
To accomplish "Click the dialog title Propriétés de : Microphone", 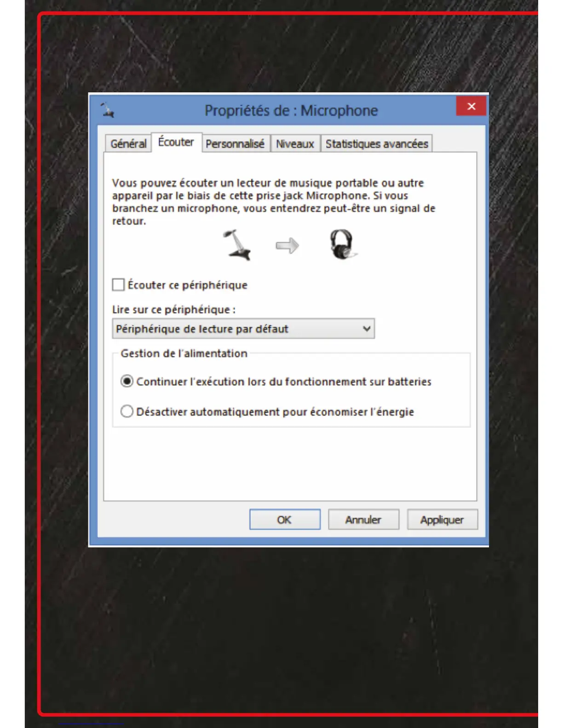I will [291, 111].
